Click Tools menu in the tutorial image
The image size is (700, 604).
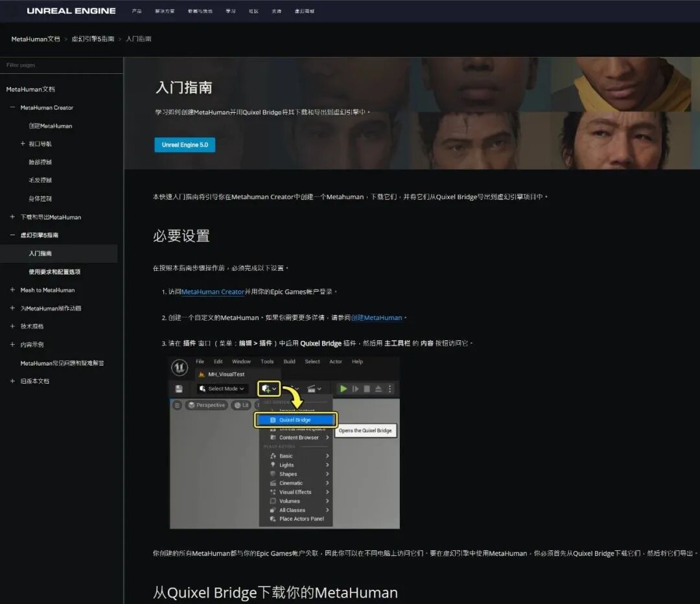[267, 362]
